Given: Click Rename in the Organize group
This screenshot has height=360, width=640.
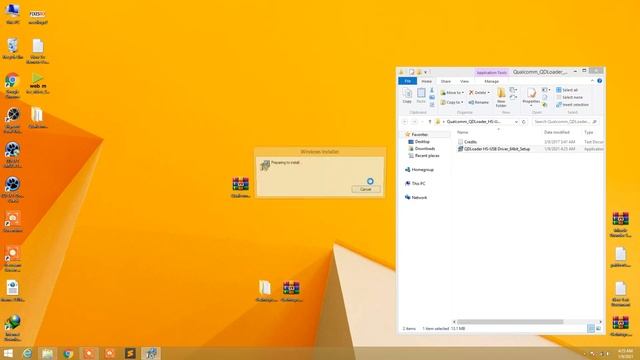Looking at the screenshot, I should 478,102.
